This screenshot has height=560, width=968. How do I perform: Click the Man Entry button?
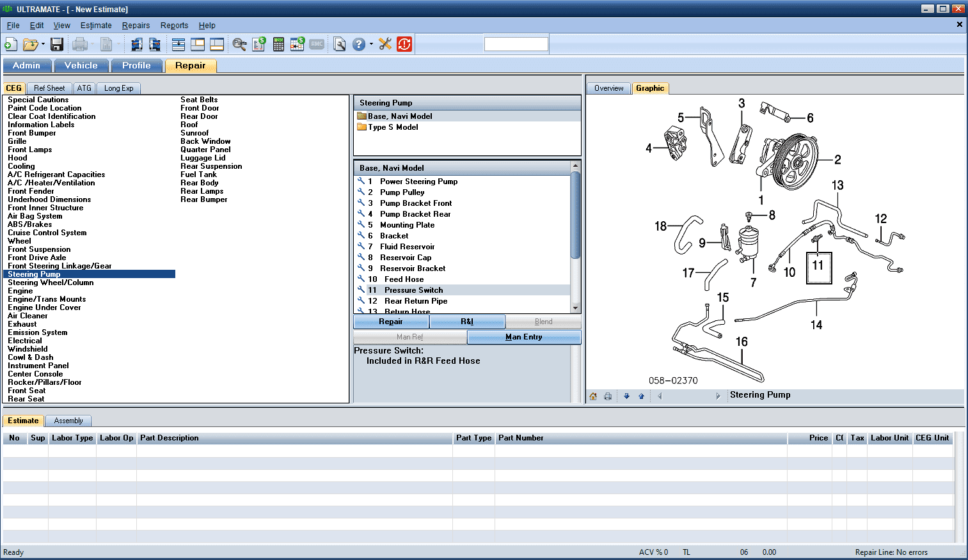[524, 336]
